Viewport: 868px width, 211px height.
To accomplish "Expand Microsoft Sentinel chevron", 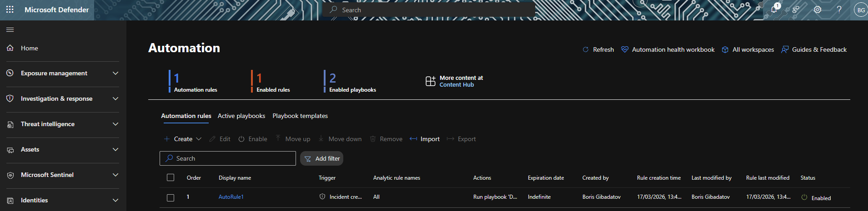I will pyautogui.click(x=115, y=175).
